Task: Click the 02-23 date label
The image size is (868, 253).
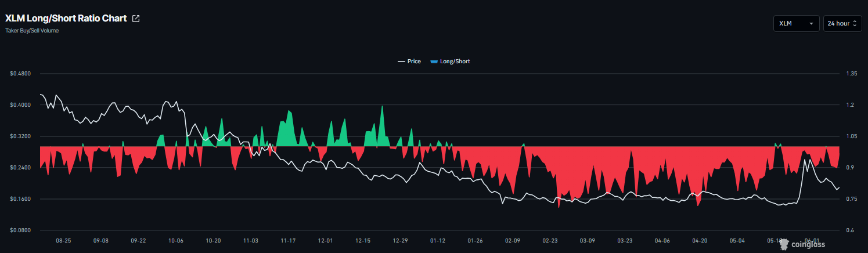Action: (x=550, y=240)
